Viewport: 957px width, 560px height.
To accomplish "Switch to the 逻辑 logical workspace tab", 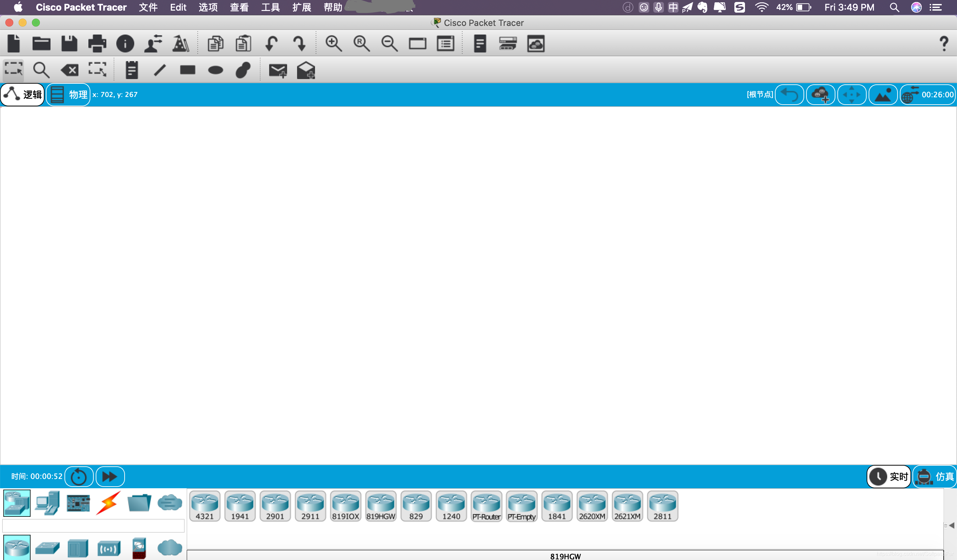I will [23, 95].
